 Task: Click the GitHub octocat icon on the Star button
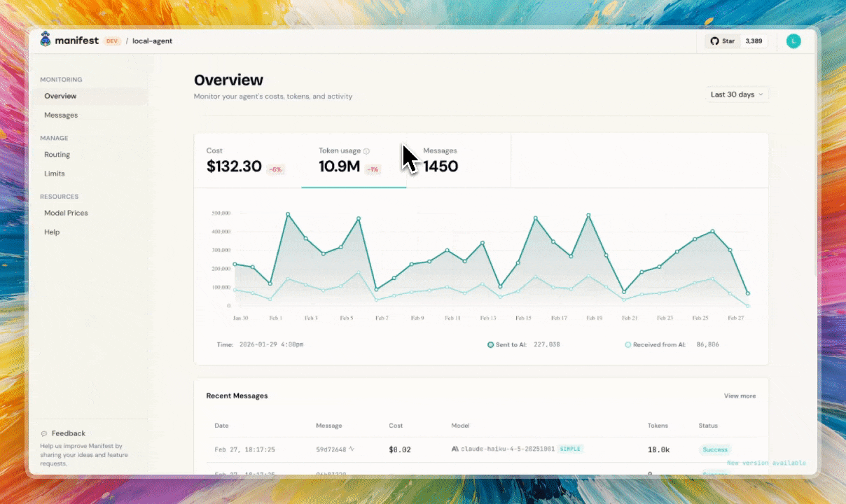(714, 41)
